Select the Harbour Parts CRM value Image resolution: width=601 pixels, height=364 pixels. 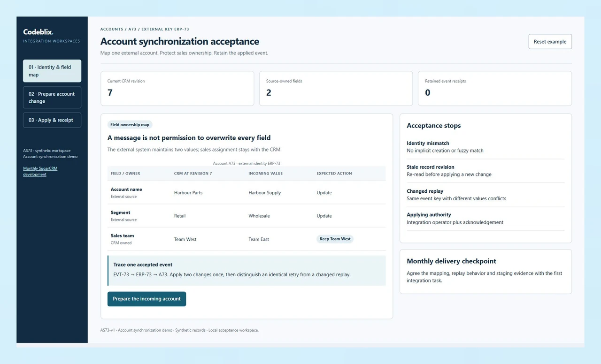(x=188, y=193)
